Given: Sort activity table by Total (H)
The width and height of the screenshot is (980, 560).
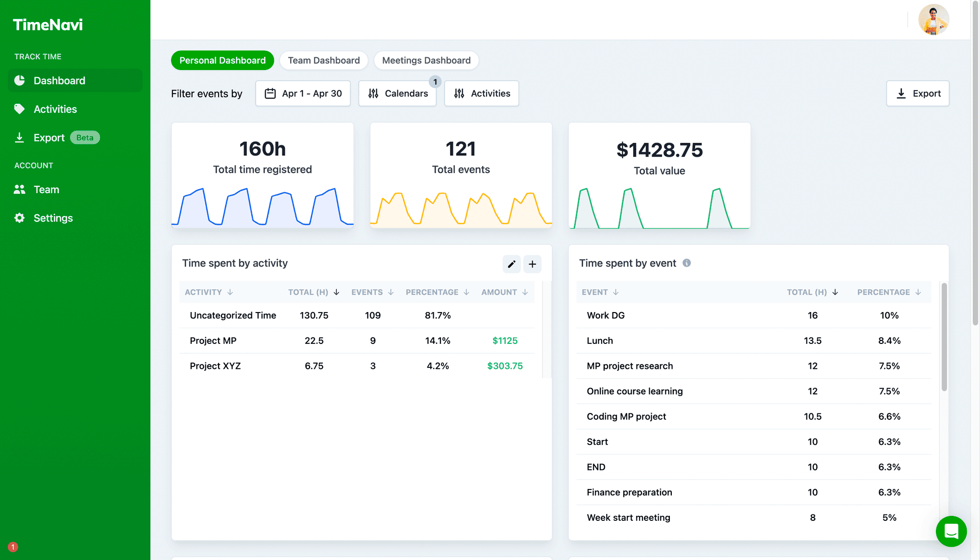Looking at the screenshot, I should tap(314, 292).
